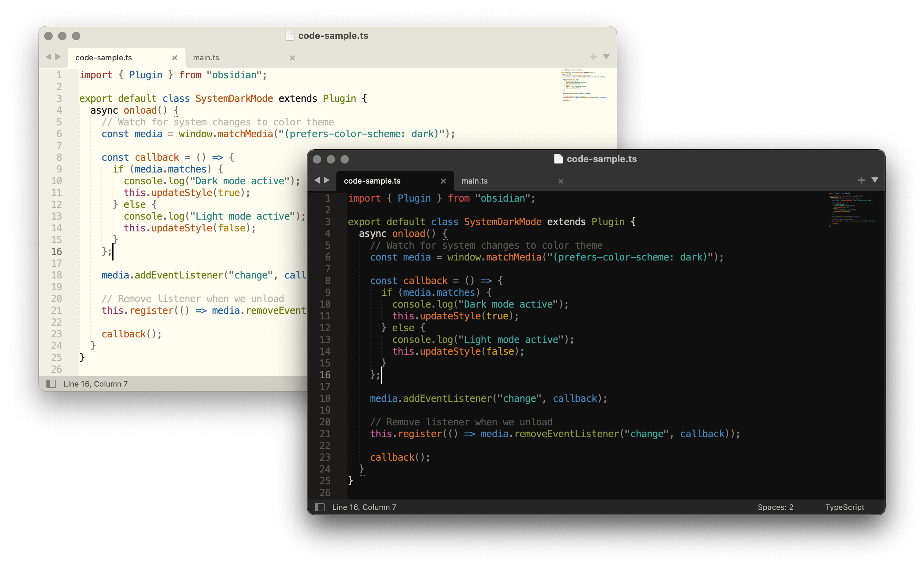The image size is (924, 566).
Task: Switch to the main.ts tab in light window
Action: point(206,58)
